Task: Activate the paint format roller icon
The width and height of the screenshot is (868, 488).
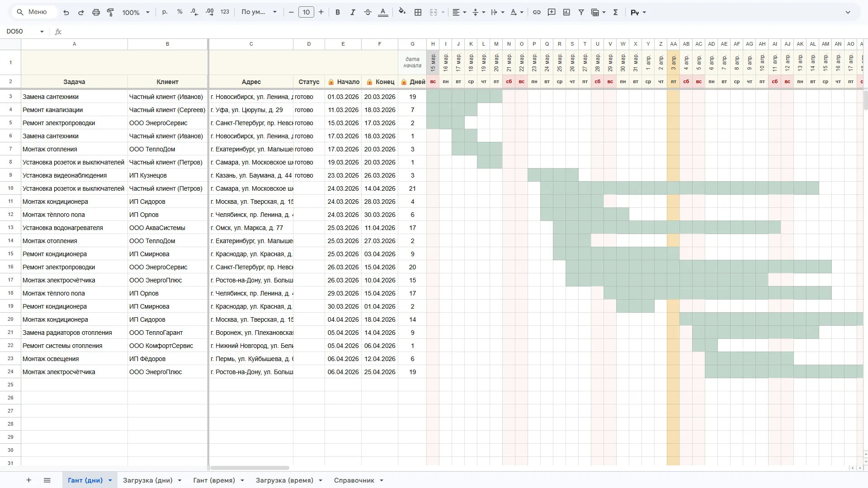Action: tap(110, 12)
